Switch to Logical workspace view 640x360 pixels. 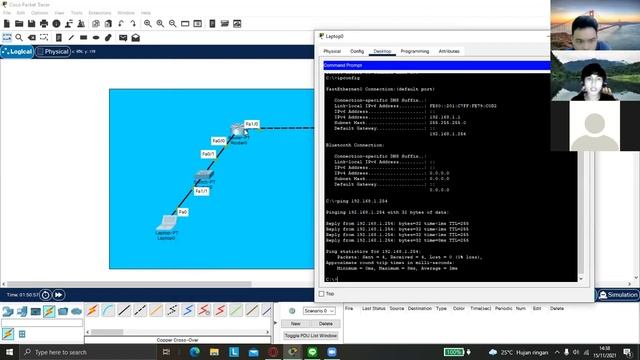click(x=17, y=51)
